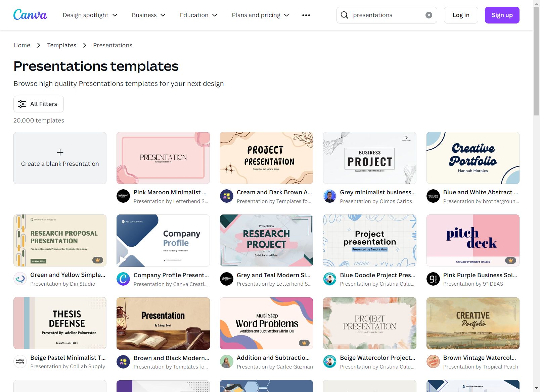This screenshot has width=540, height=392.
Task: Clear the search field with the X icon
Action: (429, 15)
